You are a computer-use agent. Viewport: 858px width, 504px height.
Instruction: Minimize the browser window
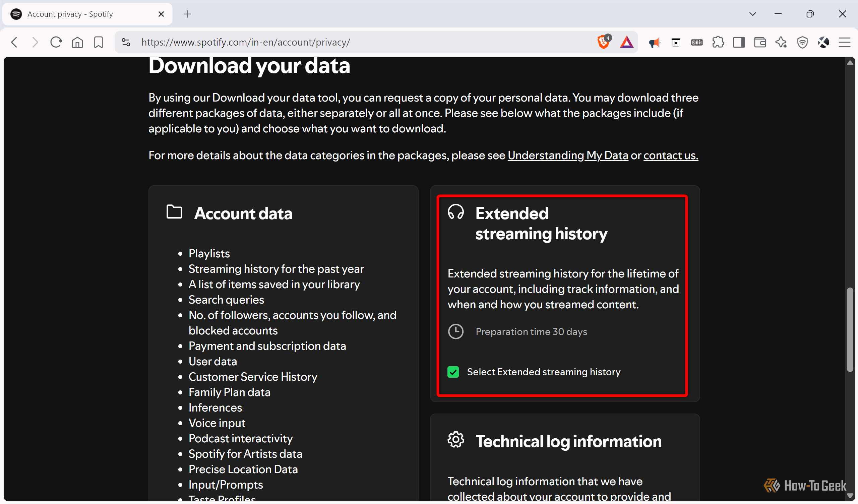(778, 14)
